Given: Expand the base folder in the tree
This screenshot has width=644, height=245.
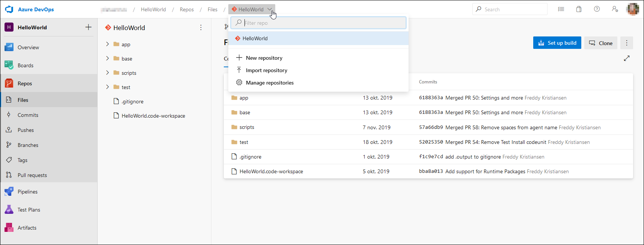Looking at the screenshot, I should (107, 58).
